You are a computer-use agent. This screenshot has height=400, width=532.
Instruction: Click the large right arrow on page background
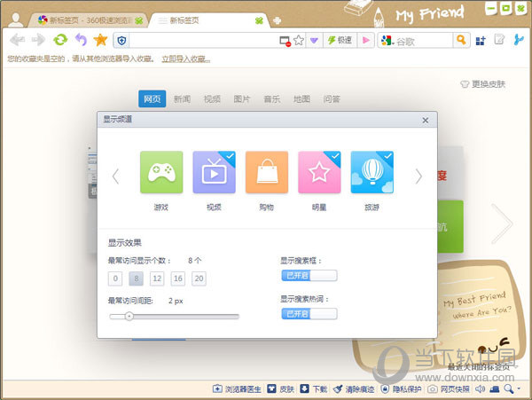point(502,224)
